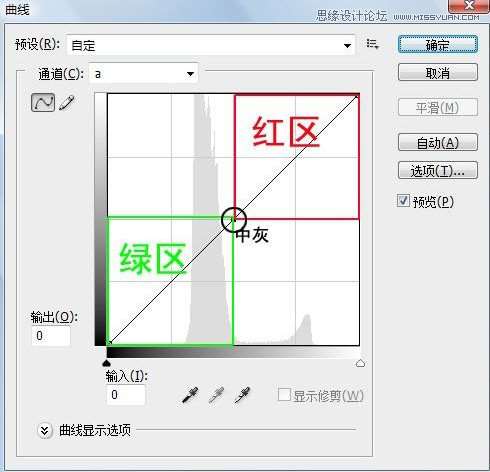
Task: Click the white point input slider
Action: point(360,363)
